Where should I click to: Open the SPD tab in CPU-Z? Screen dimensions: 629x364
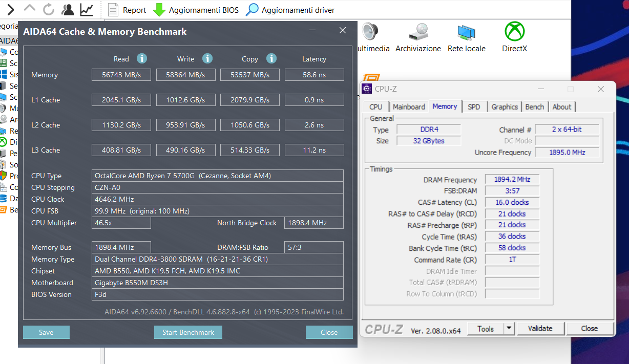pyautogui.click(x=474, y=106)
